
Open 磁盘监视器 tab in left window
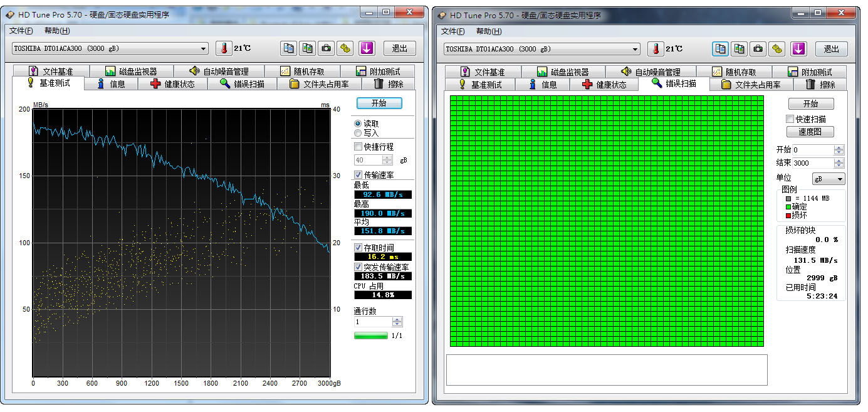point(131,71)
